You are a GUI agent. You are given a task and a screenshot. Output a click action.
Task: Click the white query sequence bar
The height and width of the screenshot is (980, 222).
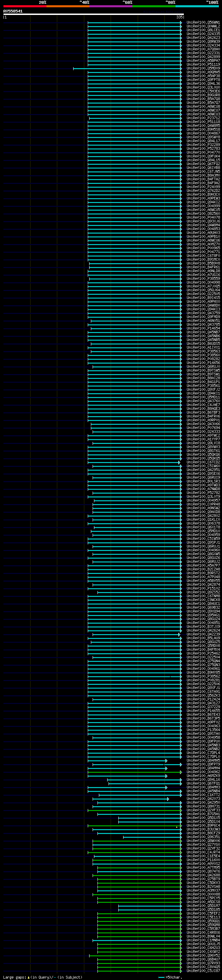tap(93, 15)
